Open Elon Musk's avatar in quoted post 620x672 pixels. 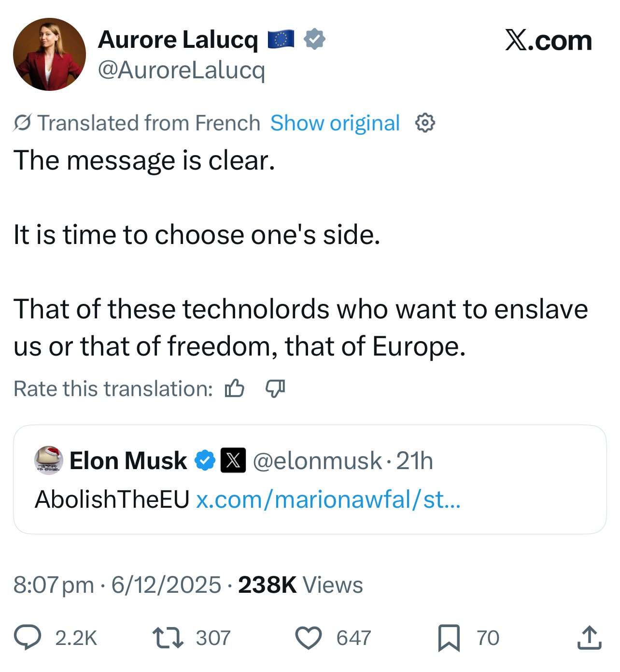coord(49,460)
